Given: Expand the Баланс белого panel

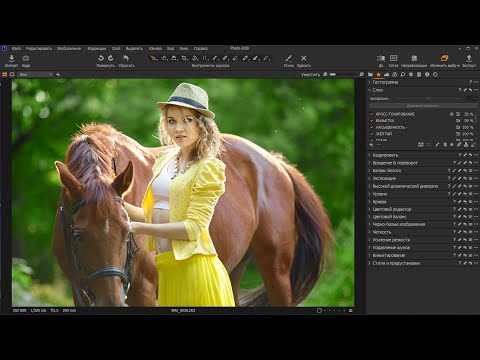Looking at the screenshot, I should [369, 171].
